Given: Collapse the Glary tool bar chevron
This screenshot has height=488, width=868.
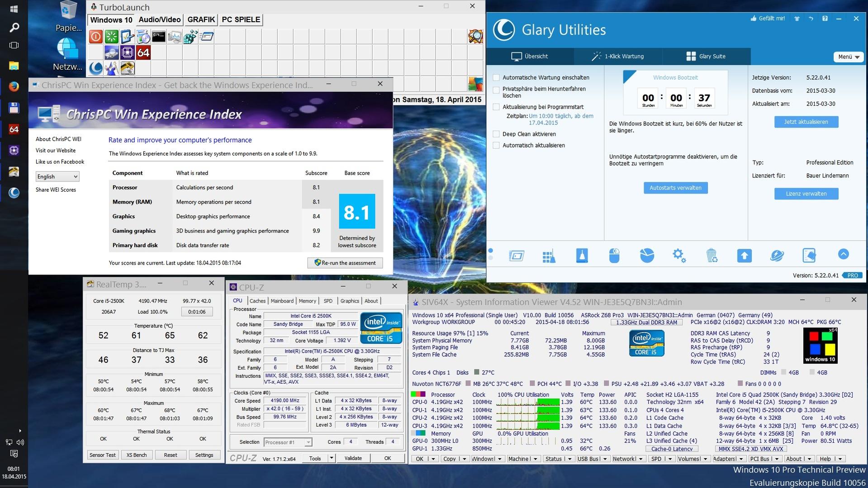Looking at the screenshot, I should (x=844, y=254).
